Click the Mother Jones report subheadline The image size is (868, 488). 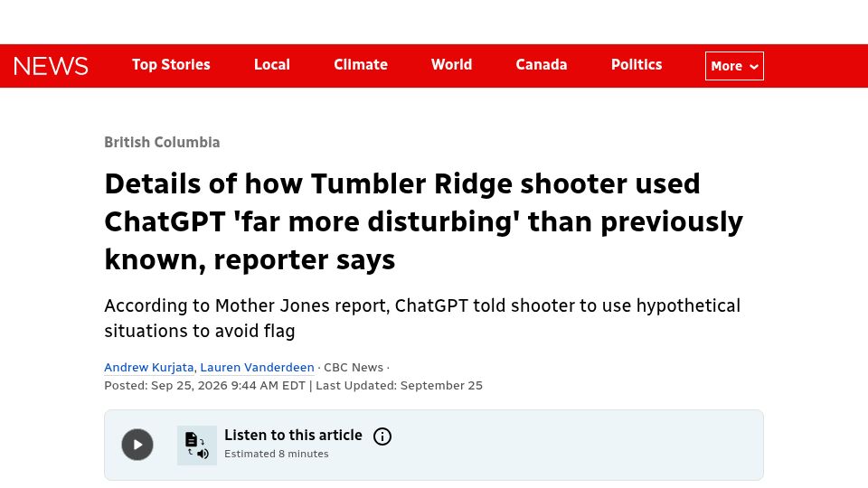point(422,318)
